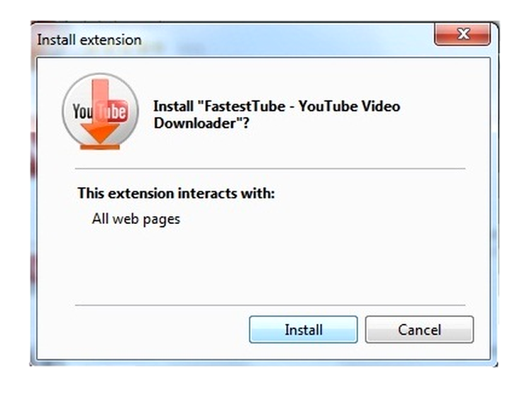Click the "You" text in the extension logo
The width and height of the screenshot is (532, 399).
pyautogui.click(x=82, y=111)
